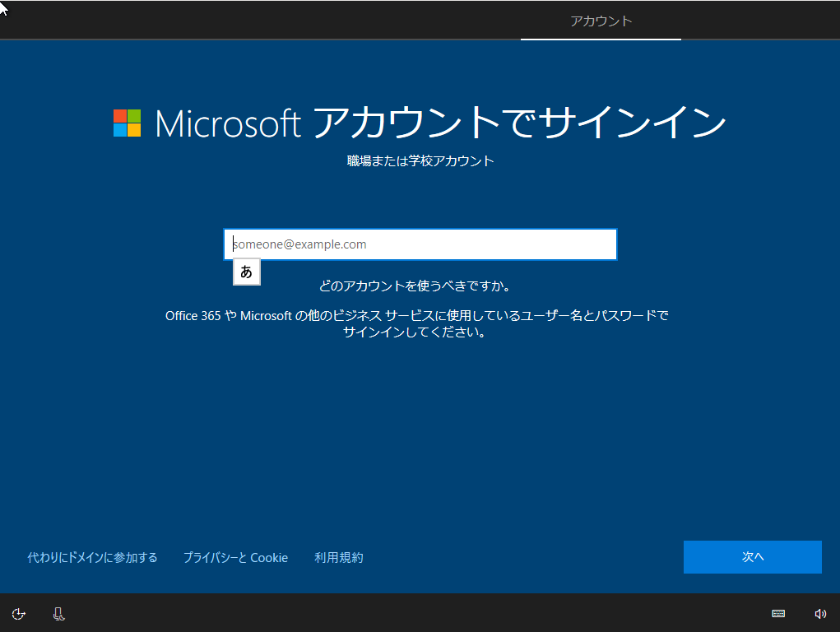Image resolution: width=840 pixels, height=632 pixels.
Task: Open the Ease of Access icon
Action: coord(19,614)
